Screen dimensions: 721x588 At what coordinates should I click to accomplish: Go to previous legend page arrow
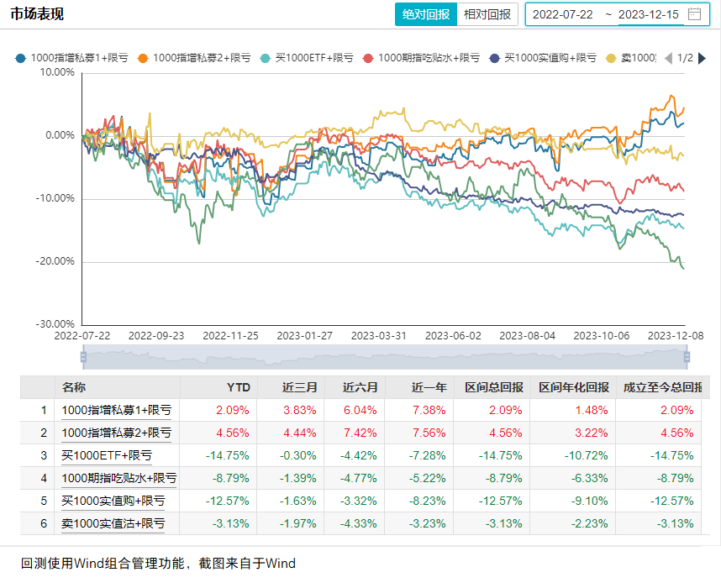point(668,58)
